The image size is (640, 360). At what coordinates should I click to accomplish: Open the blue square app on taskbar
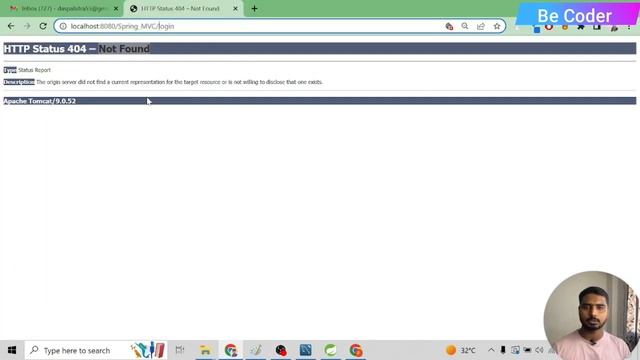(x=306, y=350)
